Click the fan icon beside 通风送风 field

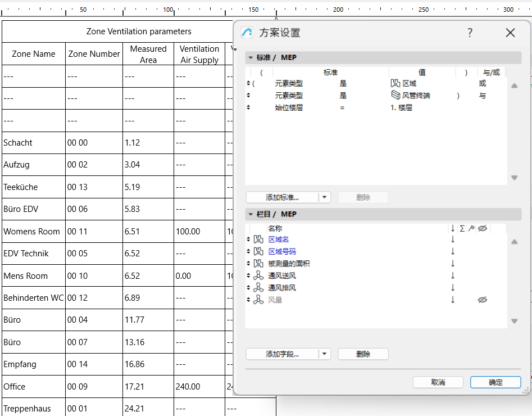point(258,275)
